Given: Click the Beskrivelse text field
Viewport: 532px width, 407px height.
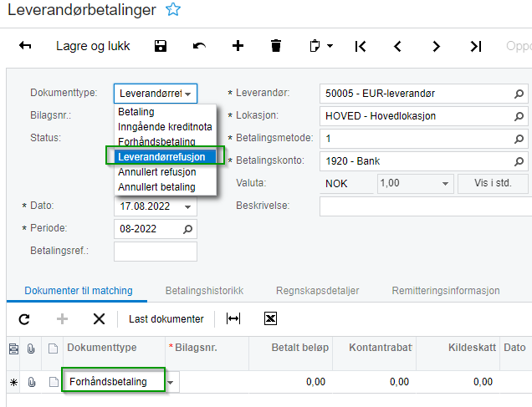Looking at the screenshot, I should [426, 206].
